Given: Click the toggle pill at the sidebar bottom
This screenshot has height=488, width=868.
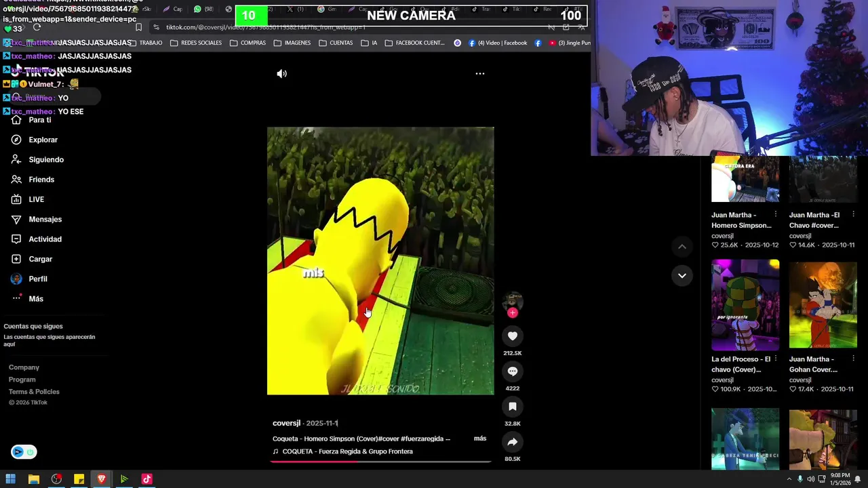Looking at the screenshot, I should click(x=24, y=452).
